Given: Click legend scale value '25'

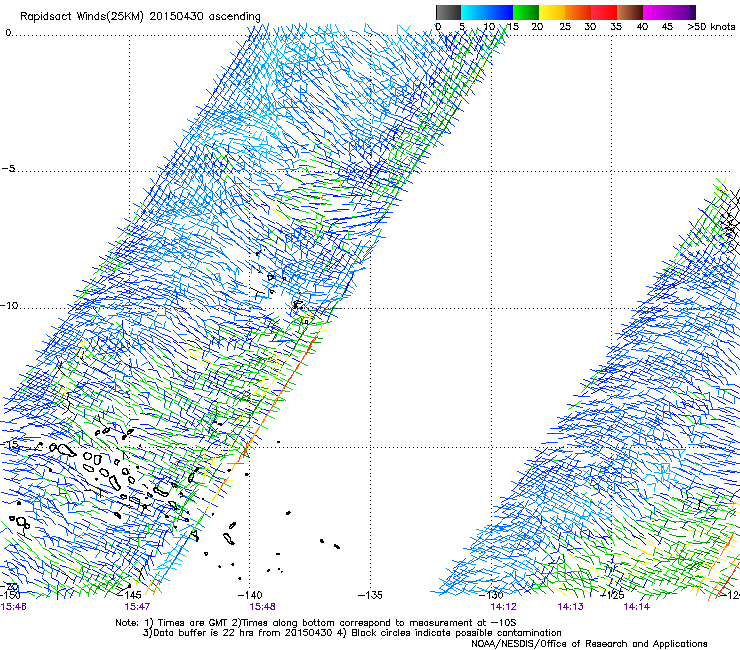Looking at the screenshot, I should click(564, 27).
